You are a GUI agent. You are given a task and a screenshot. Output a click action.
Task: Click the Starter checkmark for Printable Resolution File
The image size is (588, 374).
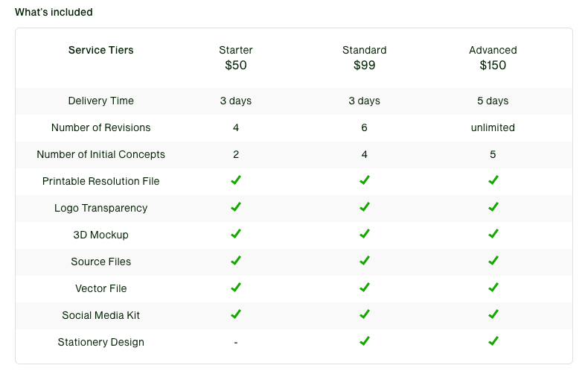(236, 180)
